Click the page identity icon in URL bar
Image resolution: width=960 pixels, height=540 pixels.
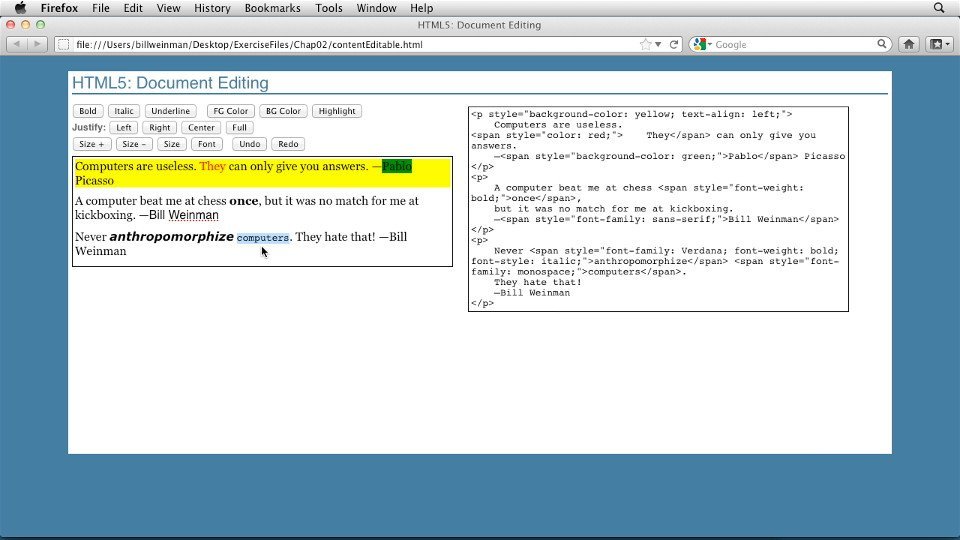63,44
